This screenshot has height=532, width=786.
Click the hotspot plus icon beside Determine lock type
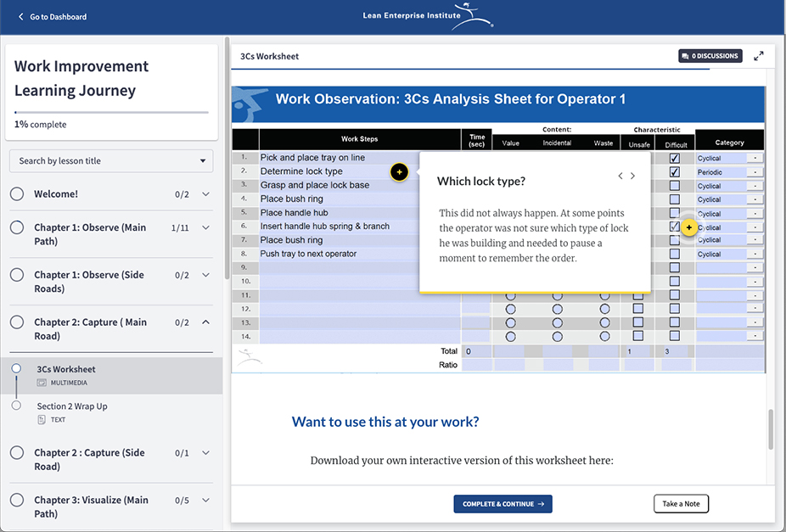(400, 172)
